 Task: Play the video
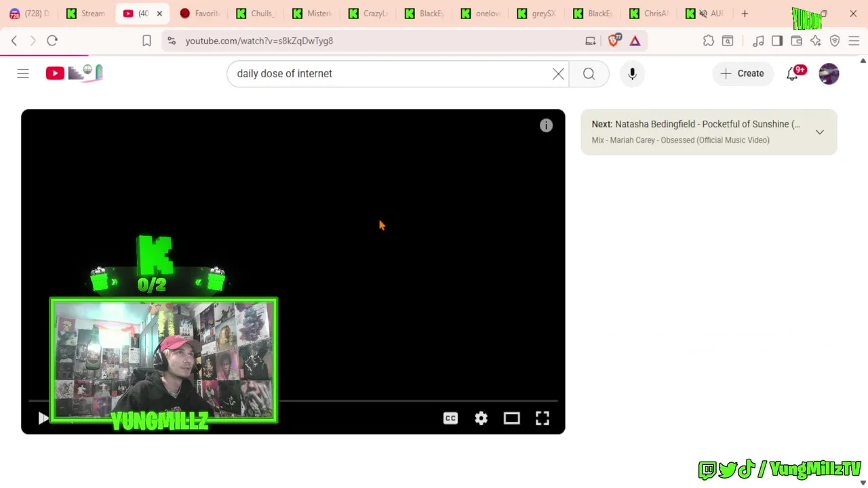click(x=43, y=418)
